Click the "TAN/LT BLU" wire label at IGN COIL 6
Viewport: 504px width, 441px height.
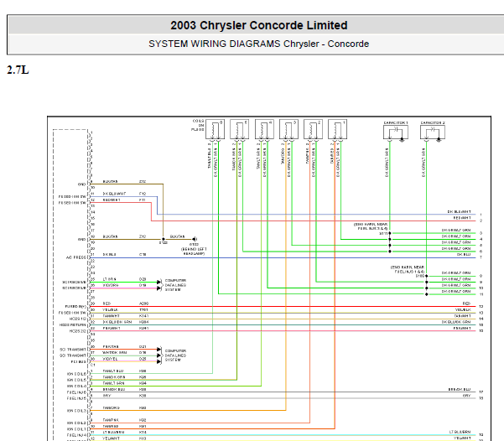[113, 371]
